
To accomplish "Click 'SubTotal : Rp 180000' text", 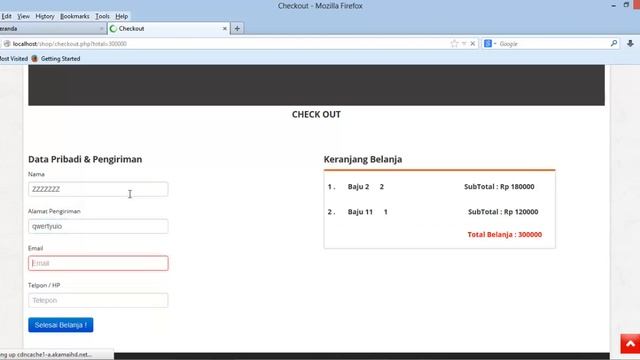I will (x=499, y=187).
